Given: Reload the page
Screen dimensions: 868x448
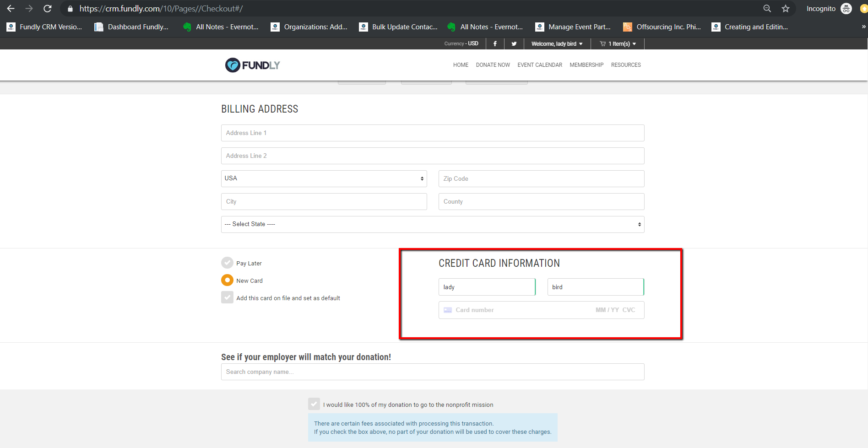Looking at the screenshot, I should (x=47, y=8).
